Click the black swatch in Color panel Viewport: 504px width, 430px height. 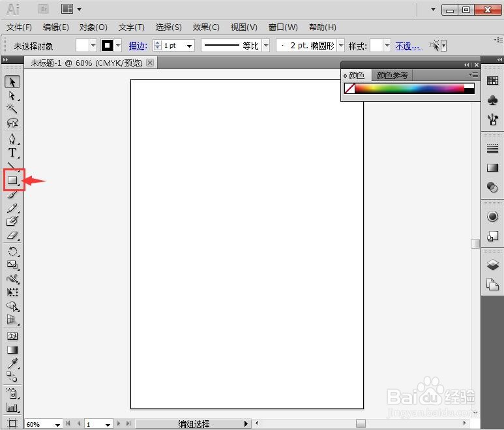(x=469, y=91)
